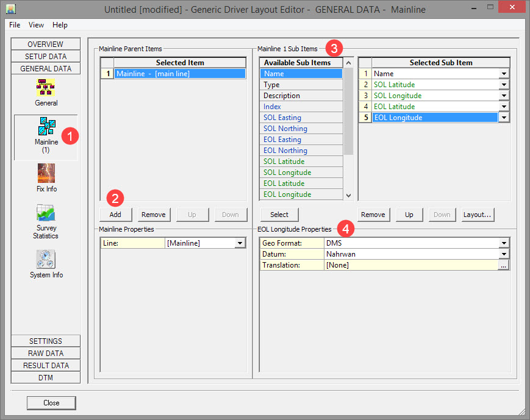Viewport: 530px width, 420px height.
Task: Expand the Datum dropdown showing Nahrwan
Action: [503, 254]
